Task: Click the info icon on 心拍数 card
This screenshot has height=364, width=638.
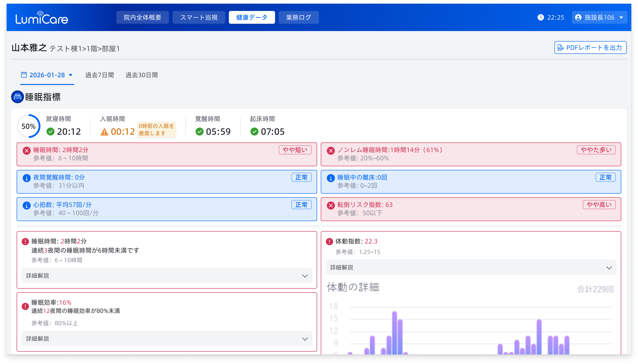Action: 27,206
